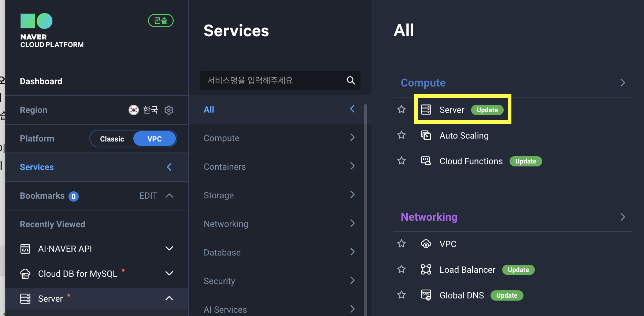Click the Update badge next to Server
The height and width of the screenshot is (316, 644).
pyautogui.click(x=487, y=110)
